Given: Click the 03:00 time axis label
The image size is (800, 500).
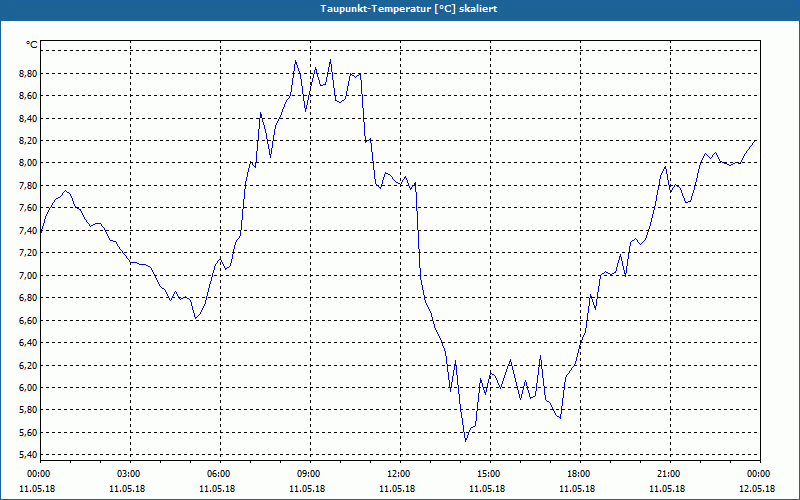Looking at the screenshot, I should (127, 474).
